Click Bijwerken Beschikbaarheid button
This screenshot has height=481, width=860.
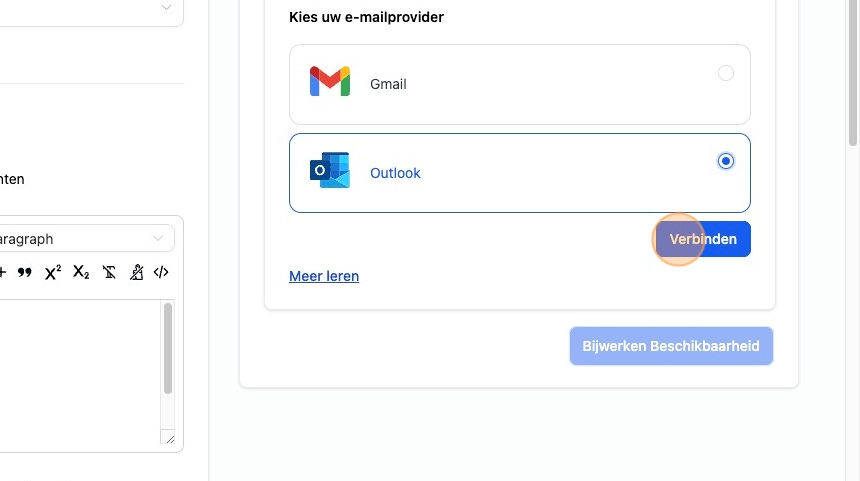coord(671,346)
